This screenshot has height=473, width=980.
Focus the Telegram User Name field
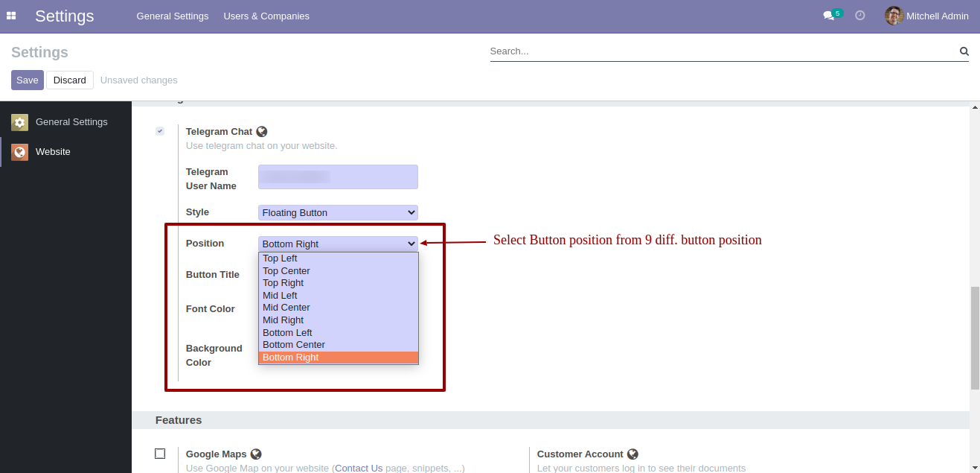[339, 177]
